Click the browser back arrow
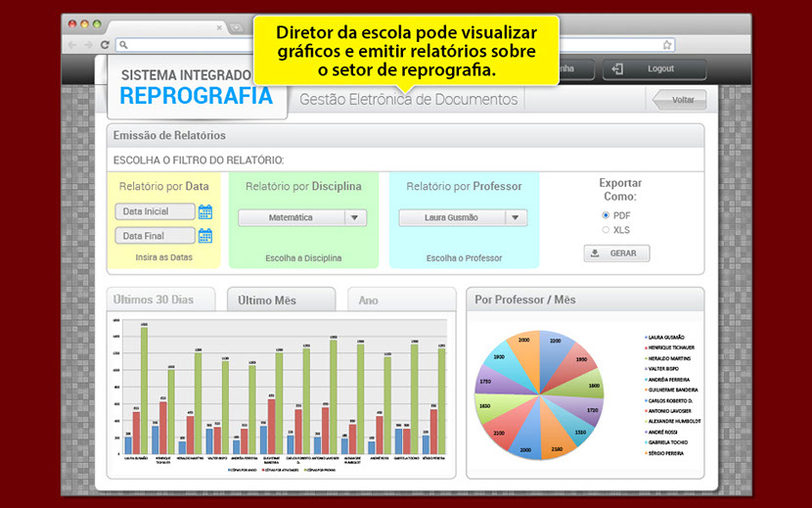812x508 pixels. click(73, 45)
